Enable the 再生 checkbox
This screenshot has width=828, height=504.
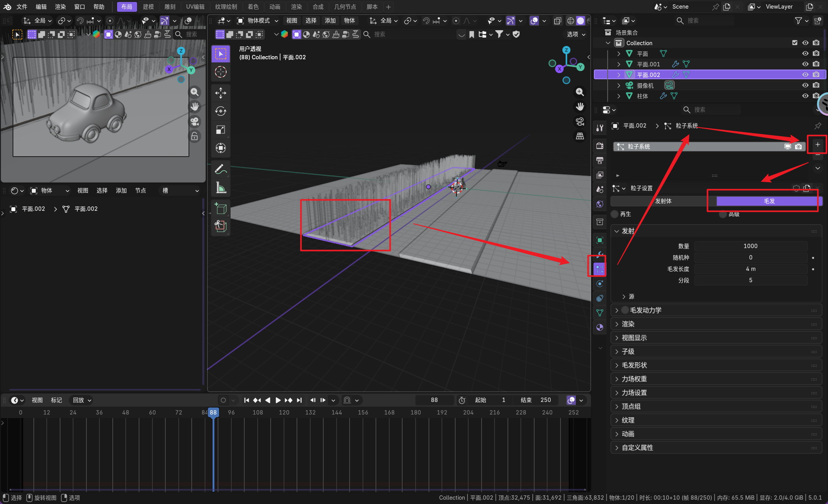pyautogui.click(x=615, y=214)
